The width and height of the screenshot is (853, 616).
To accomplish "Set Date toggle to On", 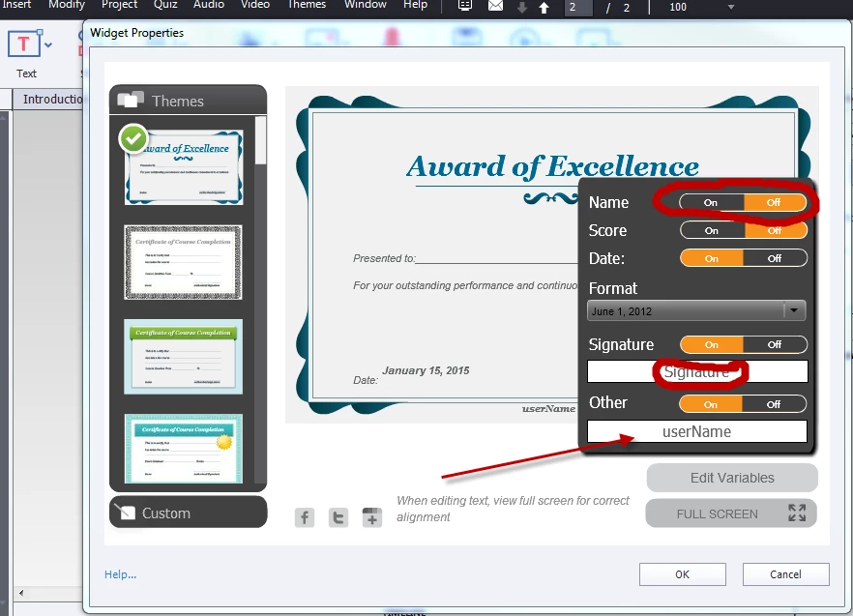I will 712,258.
